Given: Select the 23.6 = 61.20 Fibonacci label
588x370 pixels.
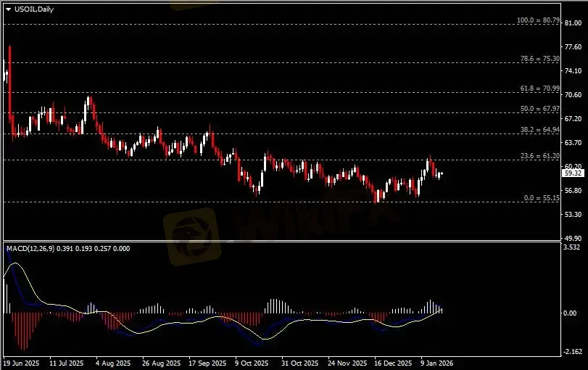Looking at the screenshot, I should [540, 156].
